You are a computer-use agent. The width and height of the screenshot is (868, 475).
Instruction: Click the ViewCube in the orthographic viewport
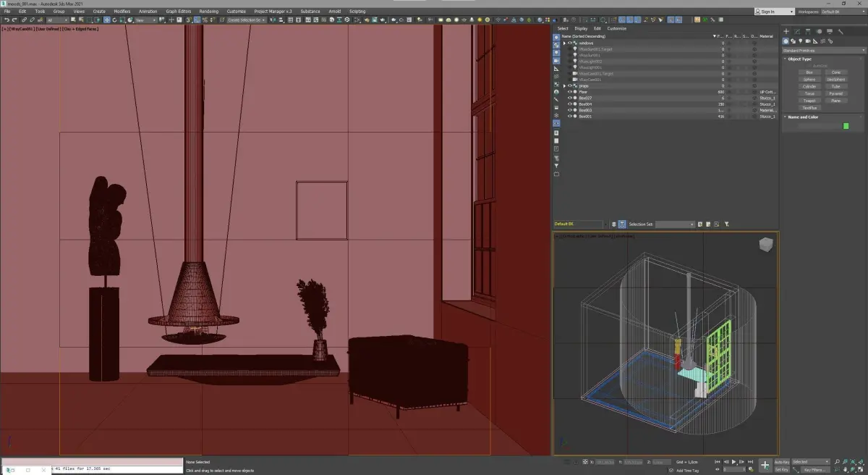[x=765, y=245]
